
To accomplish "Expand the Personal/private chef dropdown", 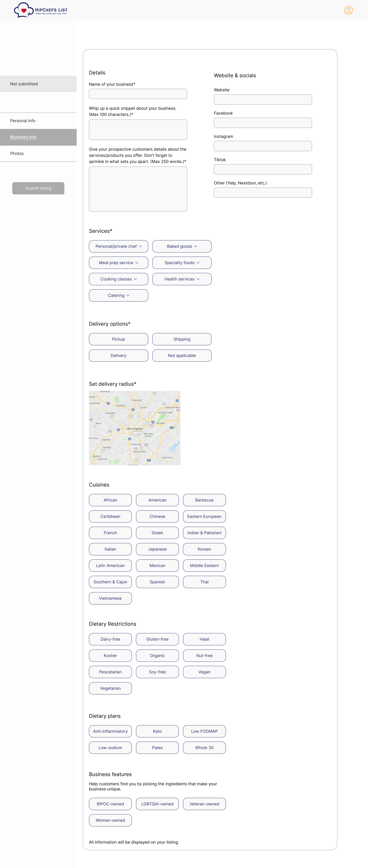I will (x=119, y=246).
